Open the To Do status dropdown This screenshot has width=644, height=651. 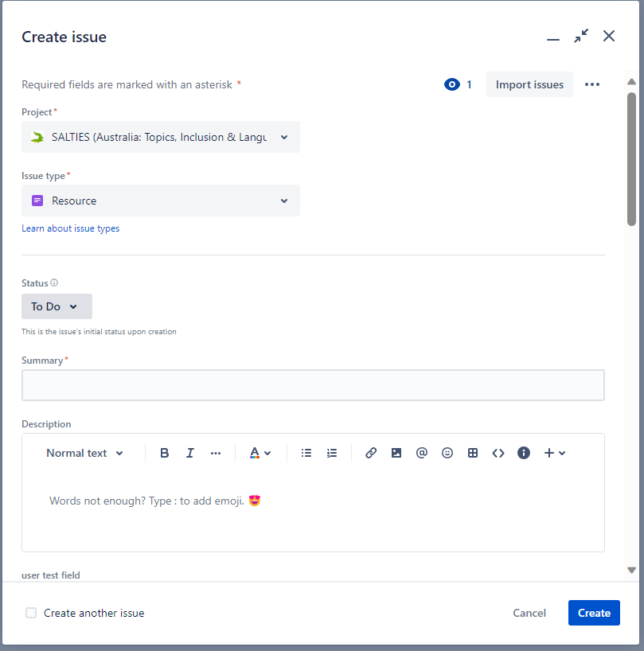coord(57,306)
